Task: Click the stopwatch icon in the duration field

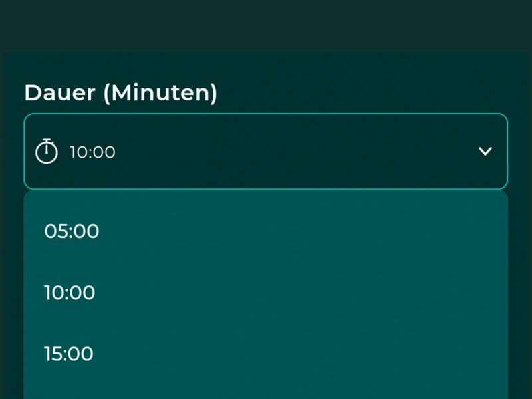Action: pyautogui.click(x=47, y=151)
